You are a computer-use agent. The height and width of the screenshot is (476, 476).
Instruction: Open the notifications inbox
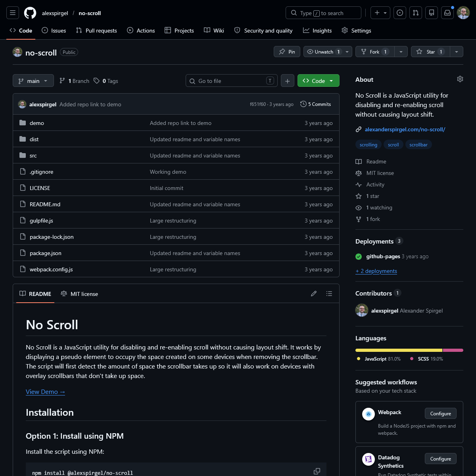tap(447, 13)
